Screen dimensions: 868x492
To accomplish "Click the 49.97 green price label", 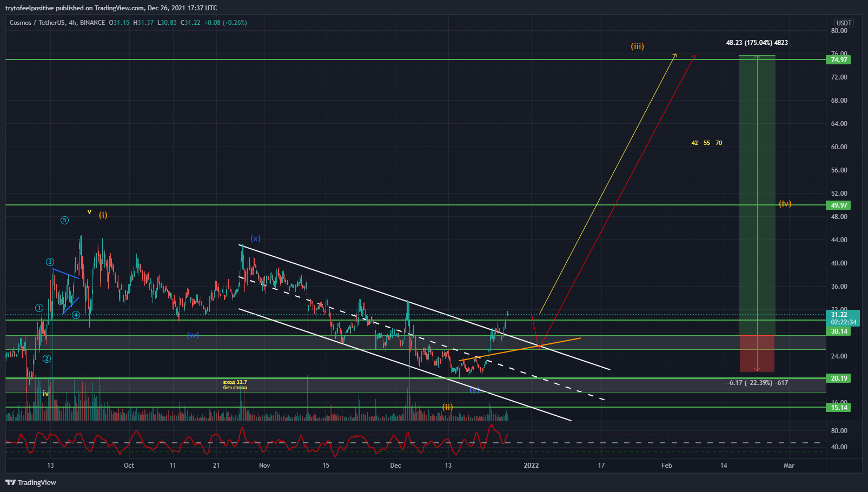I will pos(839,205).
